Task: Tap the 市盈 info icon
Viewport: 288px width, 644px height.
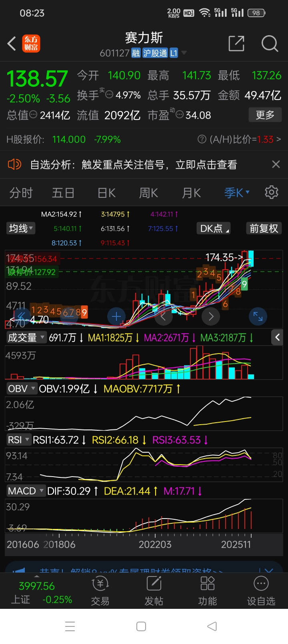Action: [x=180, y=115]
